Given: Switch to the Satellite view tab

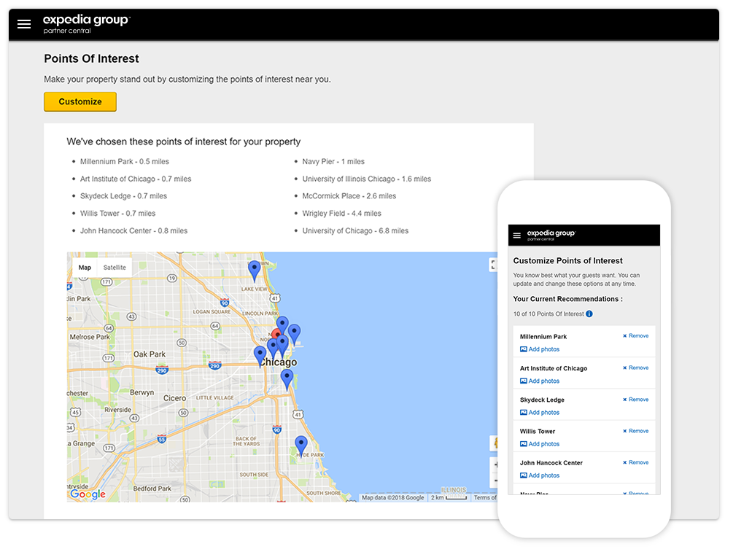Looking at the screenshot, I should [115, 268].
